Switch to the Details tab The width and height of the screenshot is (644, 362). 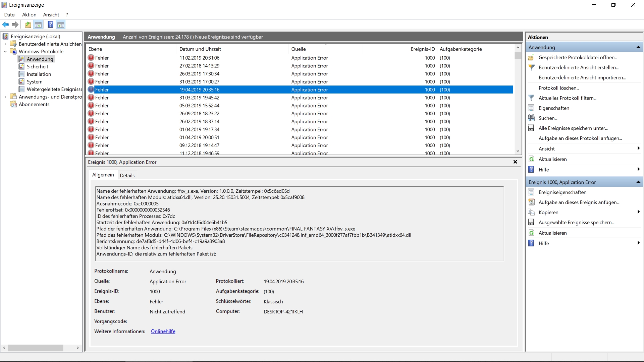pos(127,175)
